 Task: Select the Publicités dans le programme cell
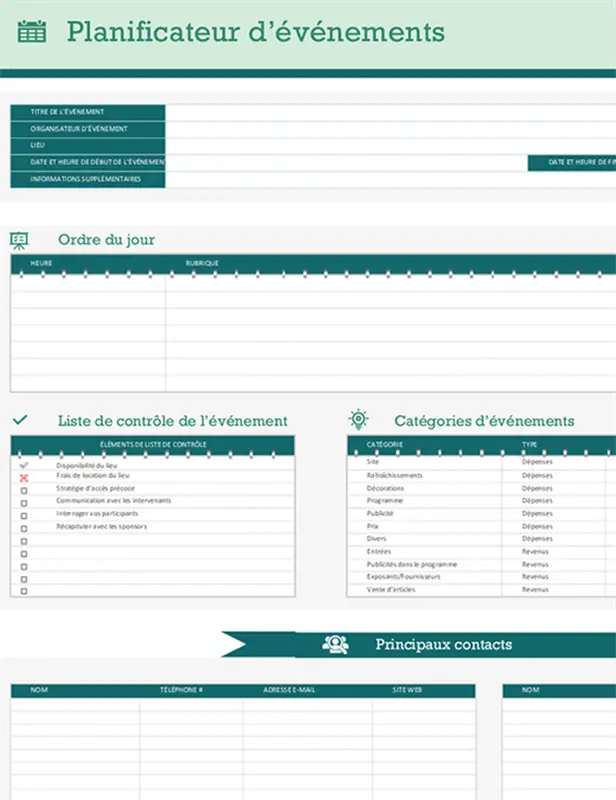point(425,564)
